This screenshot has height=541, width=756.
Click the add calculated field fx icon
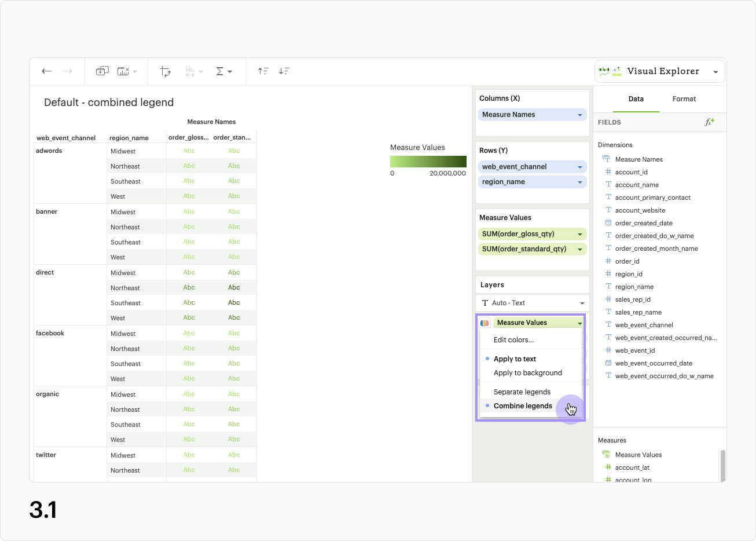[709, 122]
